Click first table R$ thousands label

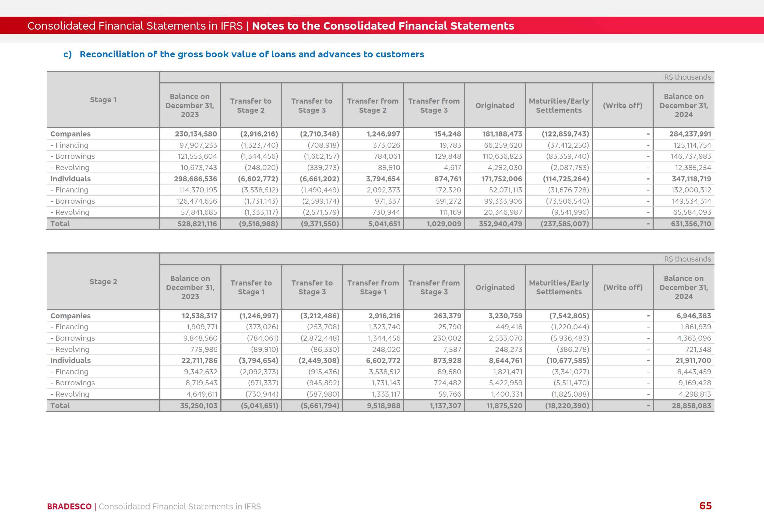[x=687, y=77]
